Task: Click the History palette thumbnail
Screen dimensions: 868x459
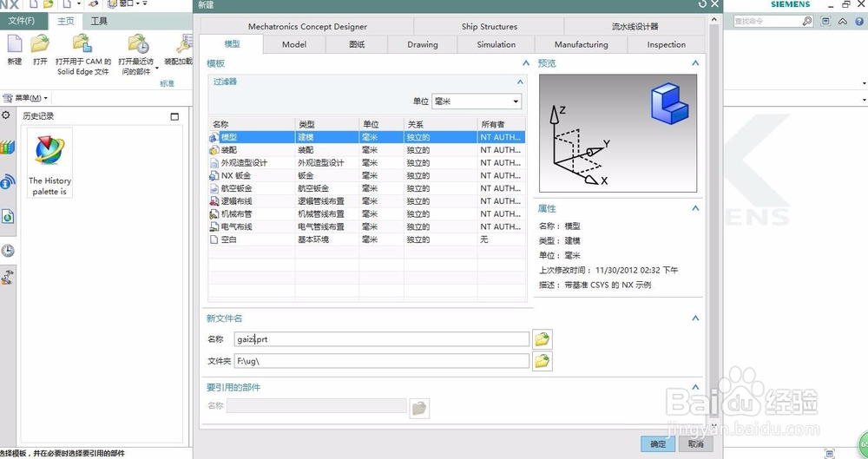Action: (49, 162)
